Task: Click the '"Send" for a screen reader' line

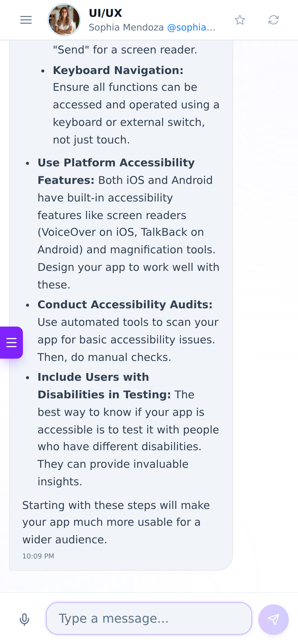Action: [x=125, y=50]
